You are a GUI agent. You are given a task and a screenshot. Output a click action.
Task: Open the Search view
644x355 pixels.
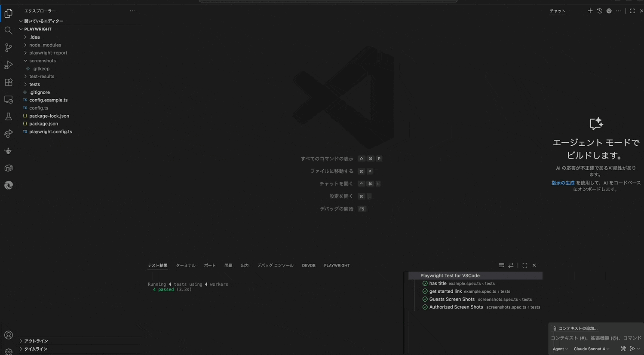[8, 31]
